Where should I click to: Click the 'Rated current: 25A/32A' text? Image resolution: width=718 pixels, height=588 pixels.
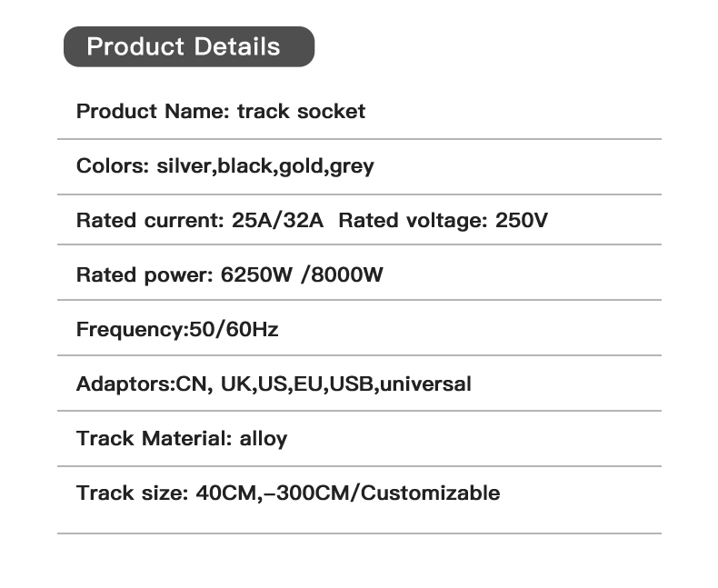pos(200,221)
